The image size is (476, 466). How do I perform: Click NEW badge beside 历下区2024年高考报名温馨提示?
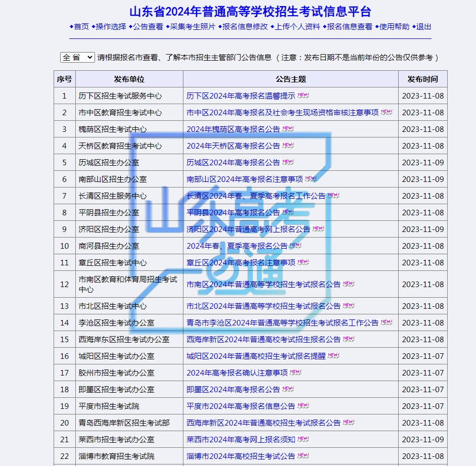point(303,95)
